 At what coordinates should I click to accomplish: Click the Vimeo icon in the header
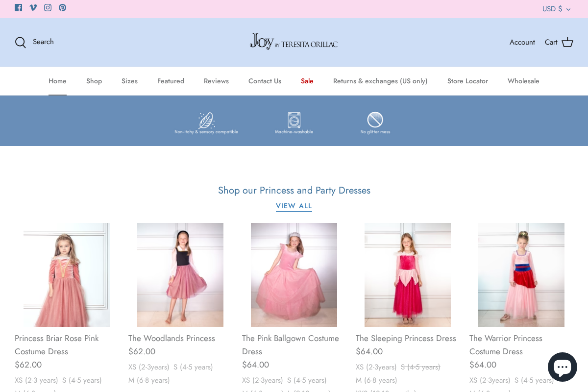click(x=33, y=7)
